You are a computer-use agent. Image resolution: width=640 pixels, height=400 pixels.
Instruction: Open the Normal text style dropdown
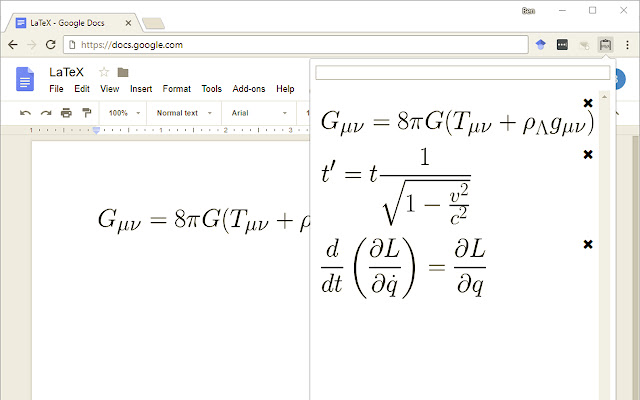click(x=184, y=113)
